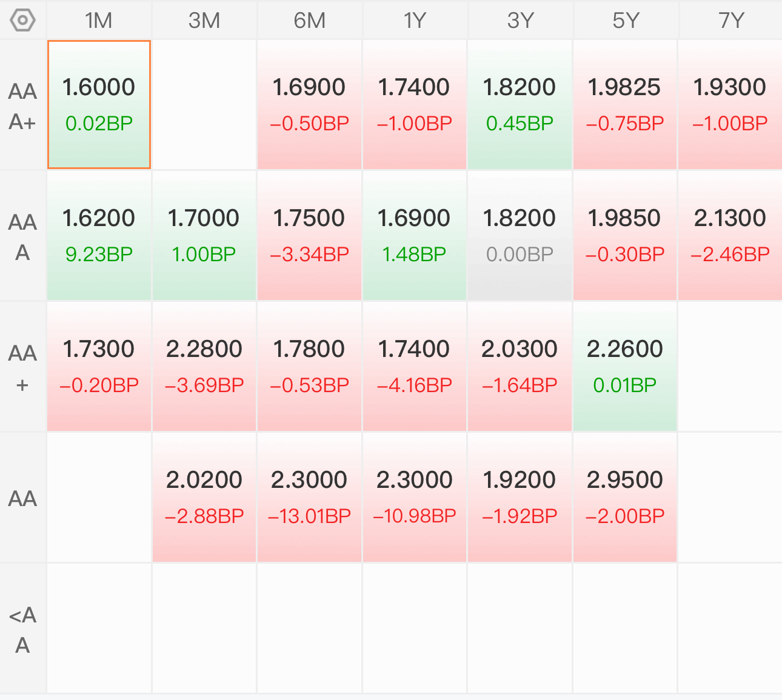Select the 3M column header
The height and width of the screenshot is (700, 782).
click(204, 20)
